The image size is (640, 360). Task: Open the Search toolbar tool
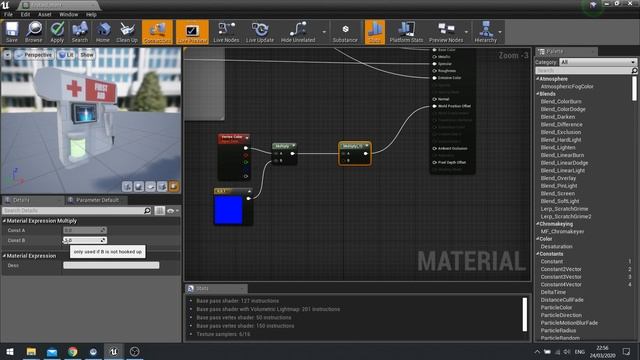click(x=80, y=32)
